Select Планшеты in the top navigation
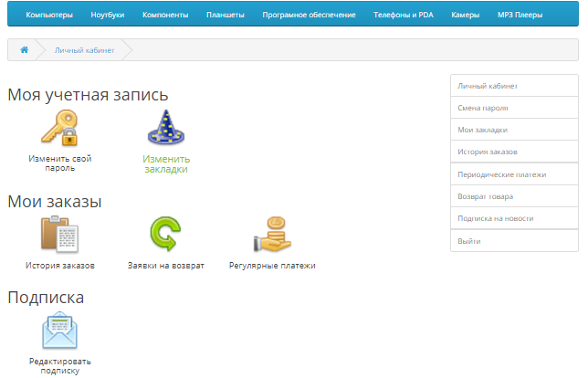The image size is (588, 378). pyautogui.click(x=225, y=15)
